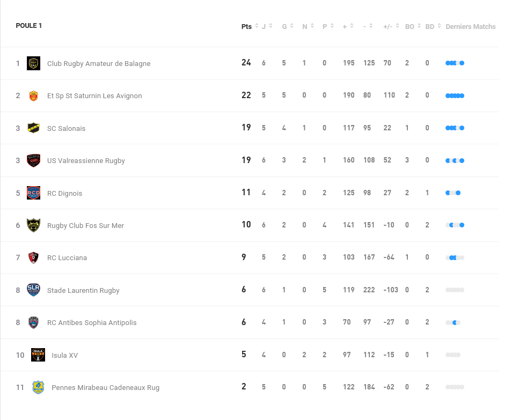Sort by BO bonus column header
Viewport: 511px width, 420px height.
pos(412,26)
